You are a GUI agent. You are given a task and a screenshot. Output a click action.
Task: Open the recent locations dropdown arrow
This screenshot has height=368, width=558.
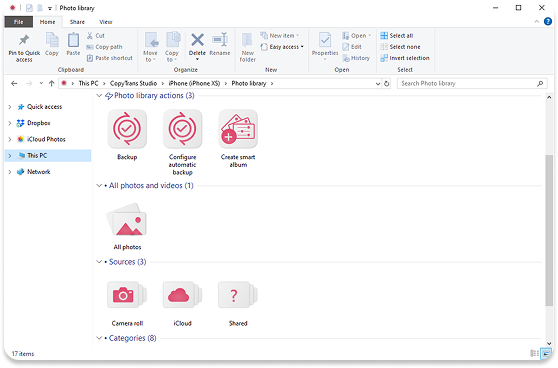(x=41, y=83)
